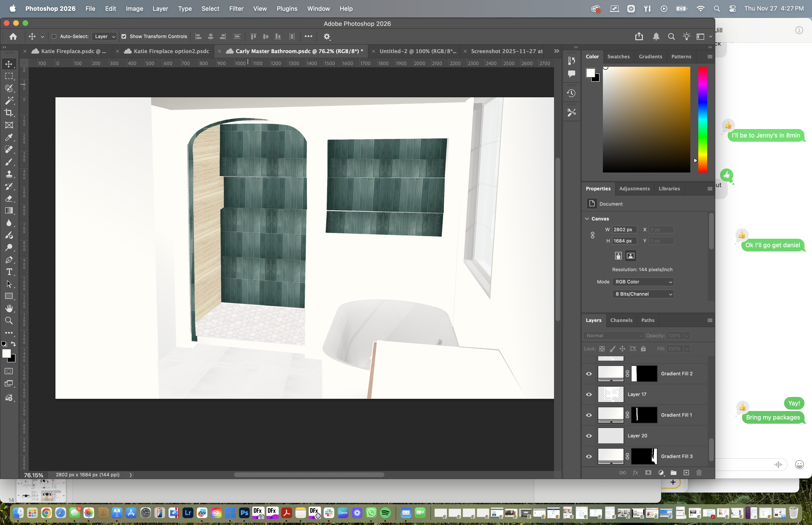Create a new layer with plus icon
This screenshot has width=812, height=525.
click(x=686, y=473)
